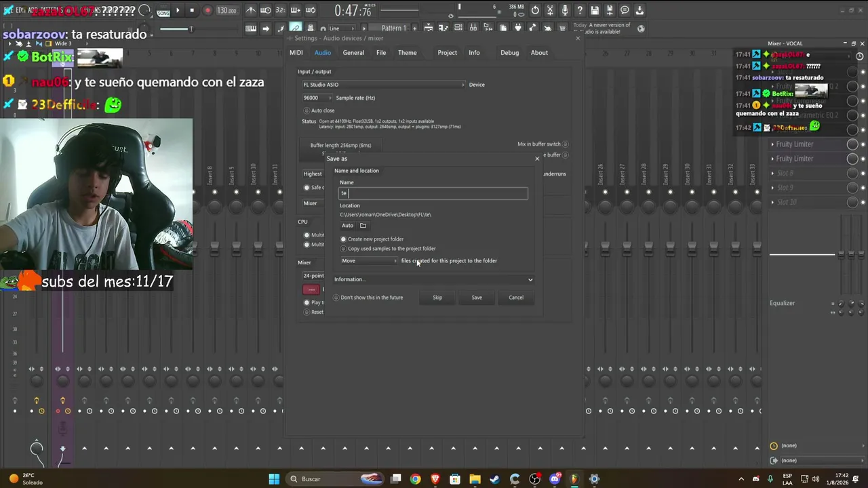The width and height of the screenshot is (868, 488).
Task: Open the Debug settings tab
Action: click(x=509, y=53)
